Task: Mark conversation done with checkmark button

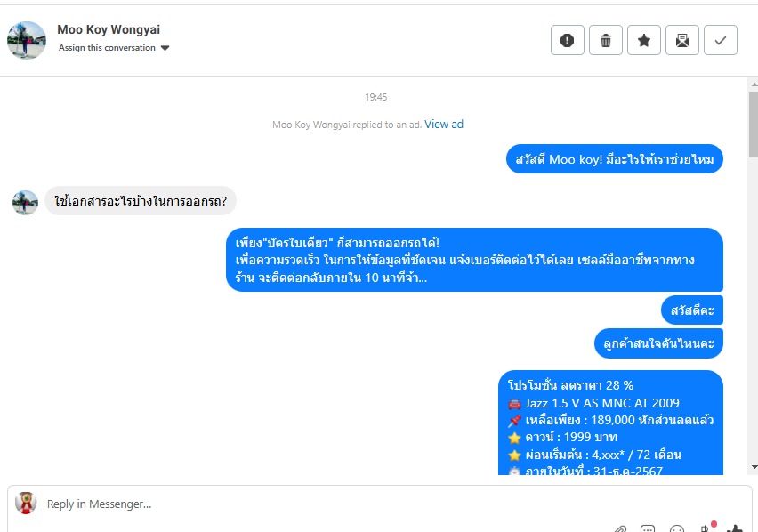Action: [721, 40]
